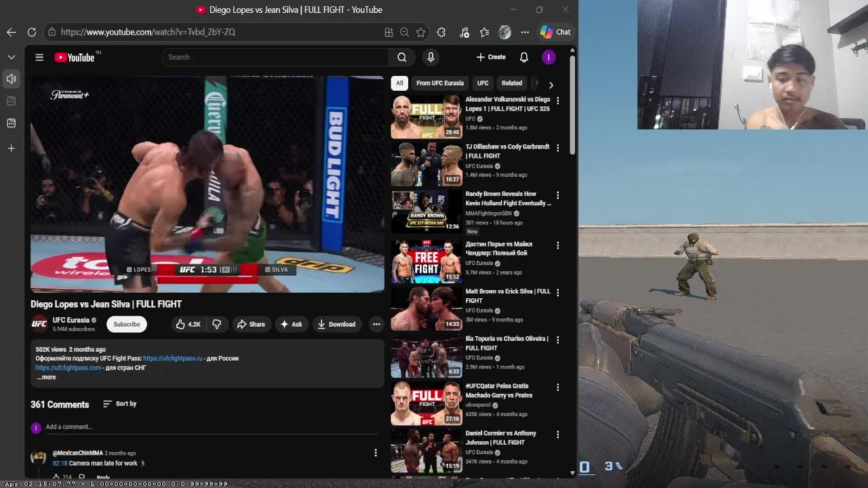Open the Ilia Topuria vs Charles Oliveira video title
This screenshot has width=868, height=488.
(x=507, y=343)
